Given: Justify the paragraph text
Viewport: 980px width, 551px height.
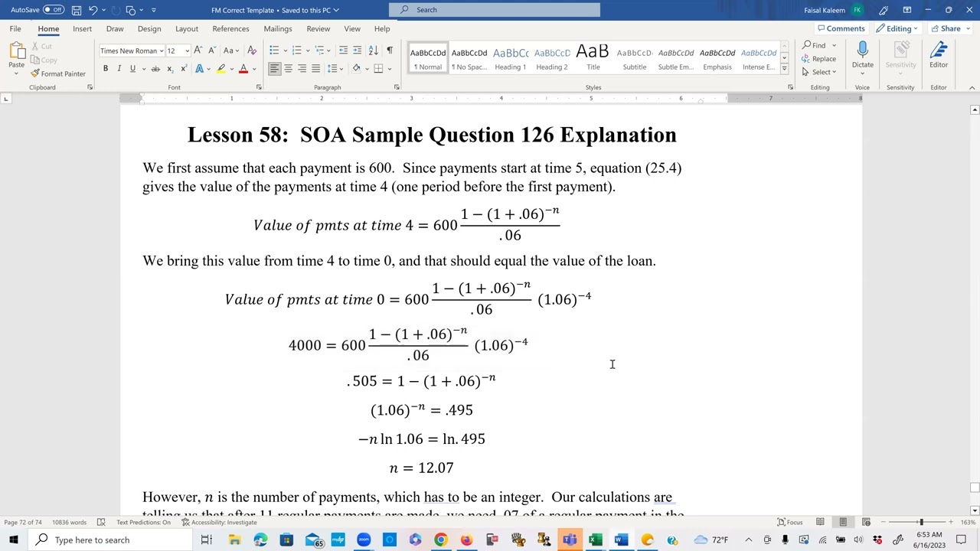Looking at the screenshot, I should tap(315, 68).
